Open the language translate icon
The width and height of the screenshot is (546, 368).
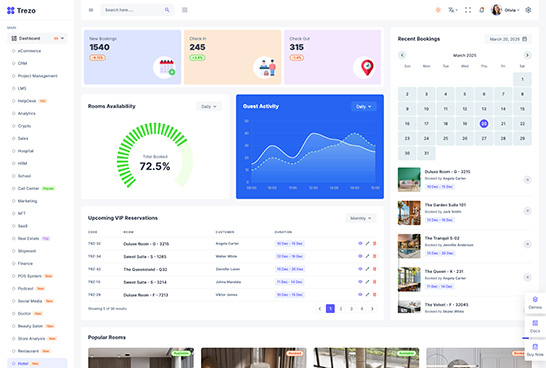tap(452, 10)
